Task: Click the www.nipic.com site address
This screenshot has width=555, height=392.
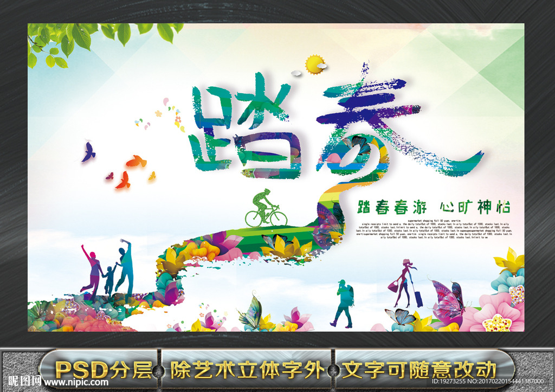Action: (76, 382)
